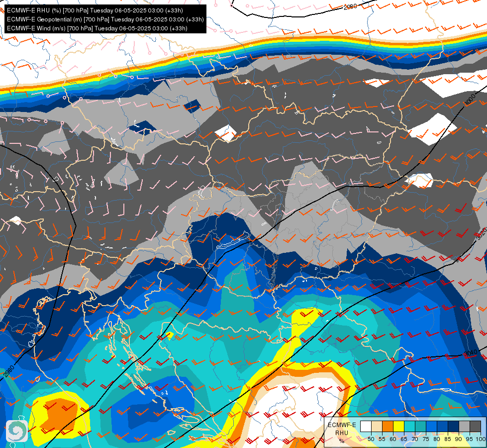487x448 pixels.
Task: Select the navy 85–90 legend swatch
Action: [x=454, y=426]
